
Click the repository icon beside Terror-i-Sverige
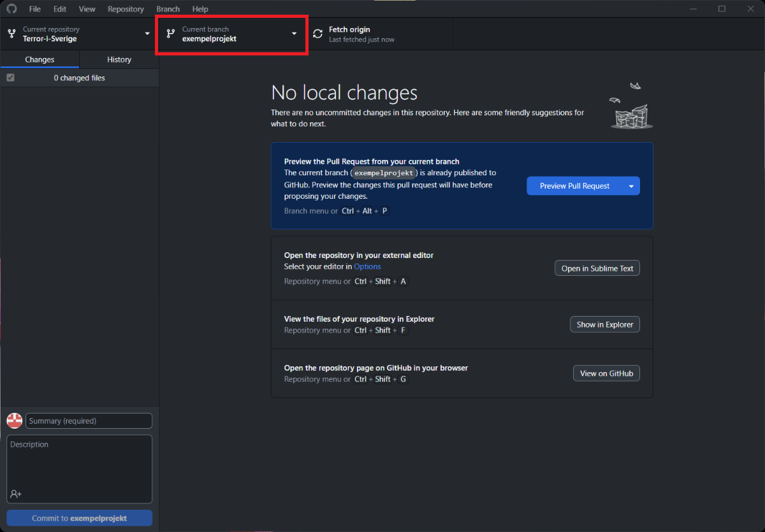(x=11, y=34)
